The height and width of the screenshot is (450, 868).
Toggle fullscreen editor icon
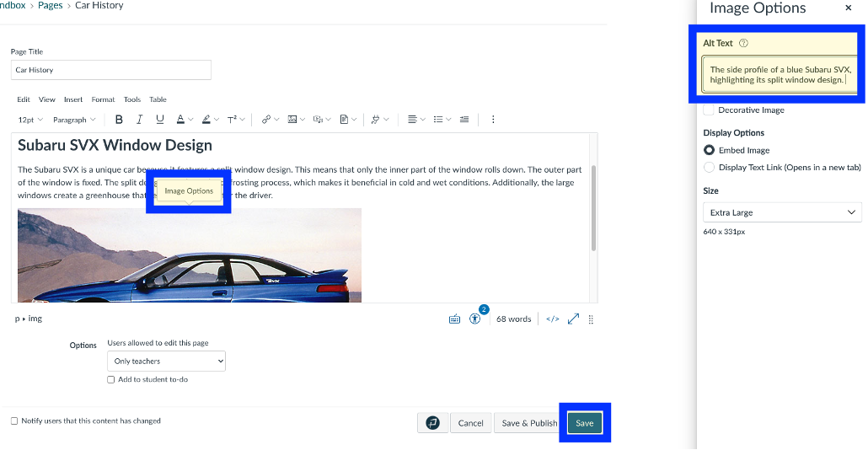pyautogui.click(x=574, y=319)
